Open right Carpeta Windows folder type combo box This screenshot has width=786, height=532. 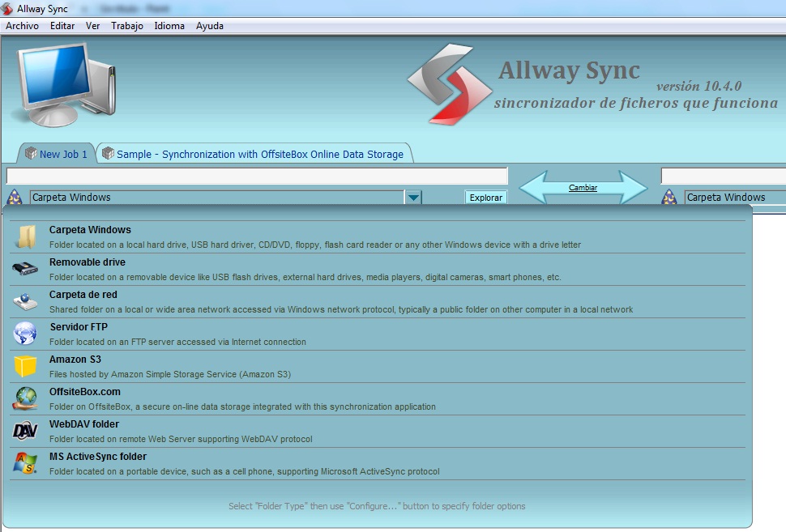coord(736,198)
